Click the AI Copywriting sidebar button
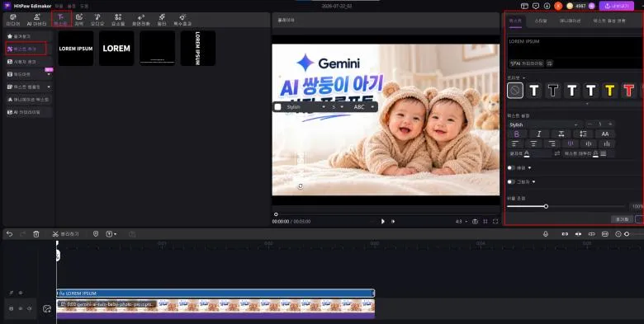644x324 pixels. [x=29, y=112]
